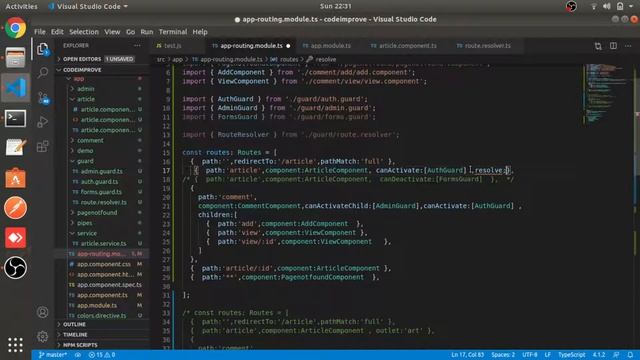The image size is (640, 360).
Task: Open Activities overview
Action: click(x=21, y=6)
